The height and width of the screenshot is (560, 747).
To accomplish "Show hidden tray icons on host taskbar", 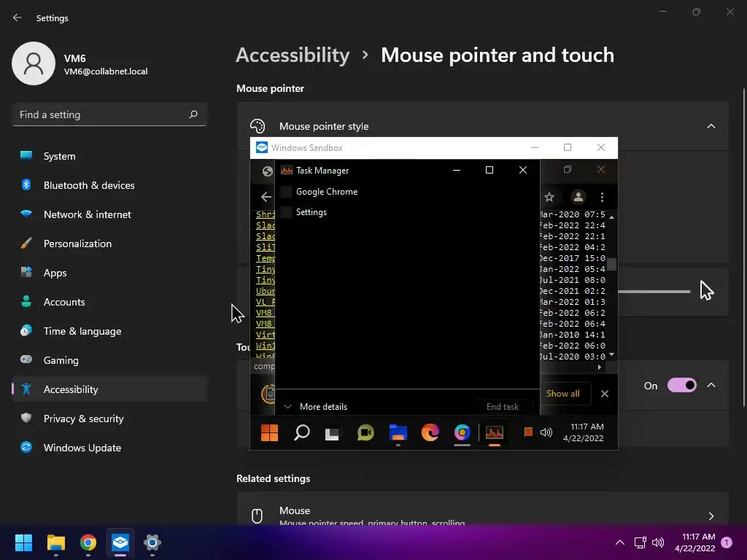I will 620,542.
